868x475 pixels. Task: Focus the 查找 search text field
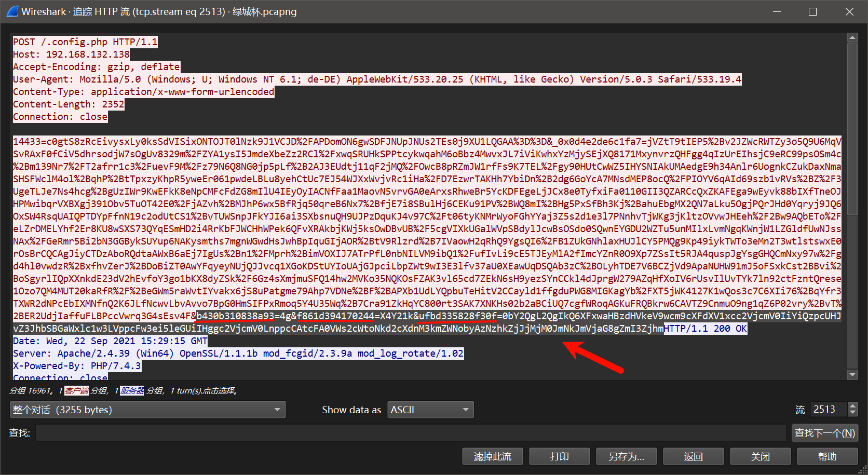pos(410,432)
